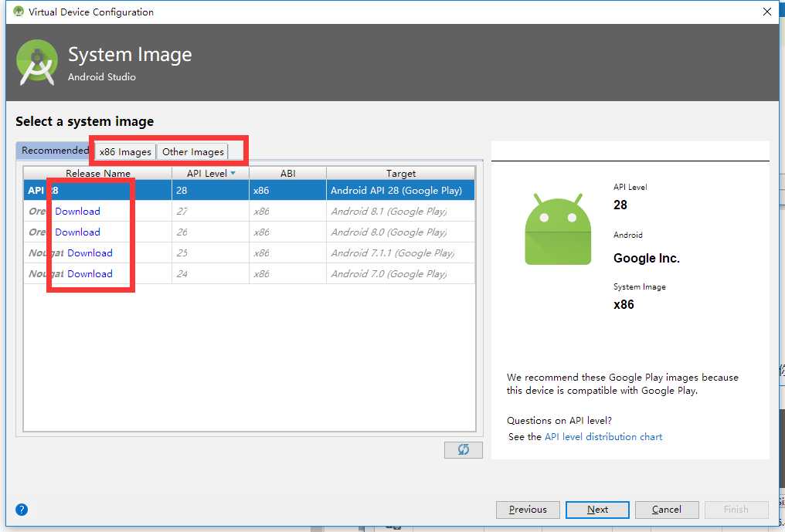Download the Nougat API 24 image

coord(90,274)
